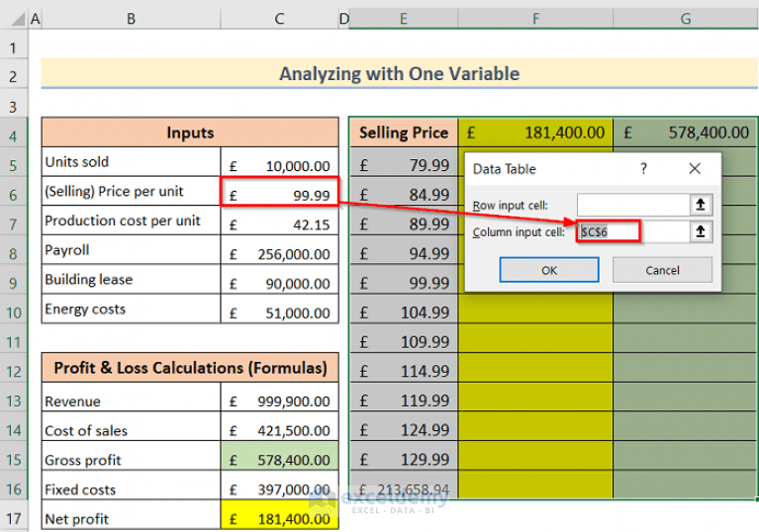The image size is (759, 532).
Task: Select column A header
Action: 35,19
